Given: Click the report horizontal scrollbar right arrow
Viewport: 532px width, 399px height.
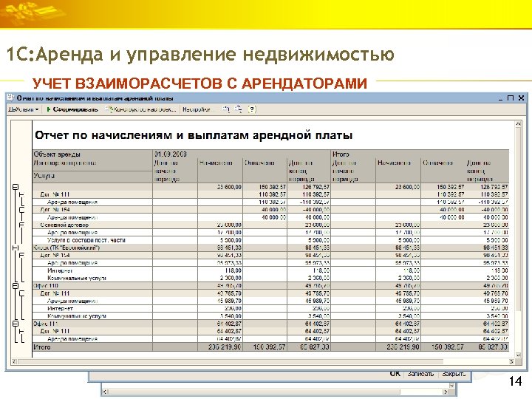Looking at the screenshot, I should pyautogui.click(x=512, y=361).
